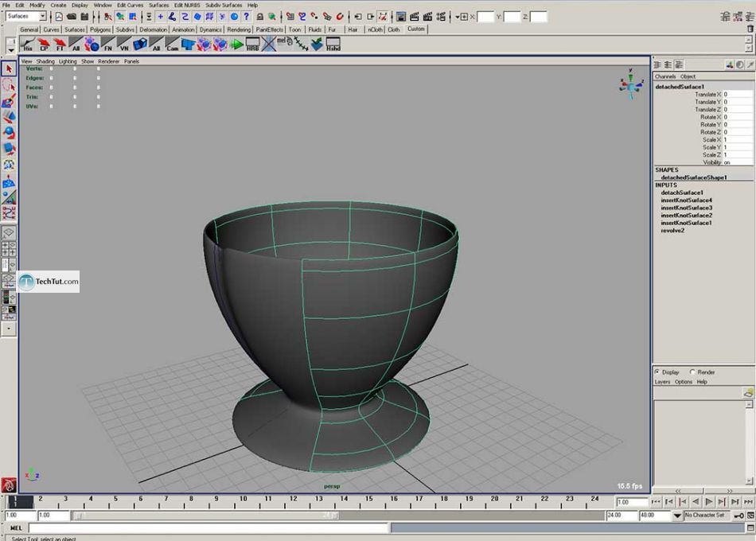Image resolution: width=756 pixels, height=541 pixels.
Task: Switch to the Polygons shelf tab
Action: click(100, 29)
